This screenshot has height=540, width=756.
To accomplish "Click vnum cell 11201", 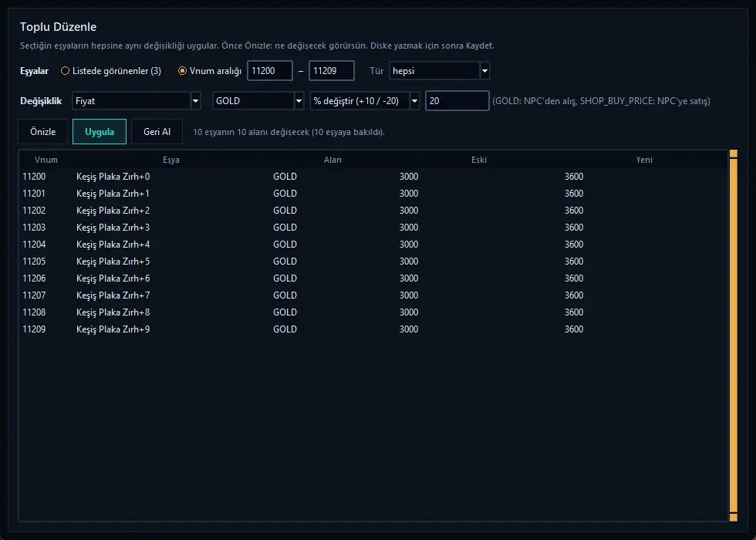I will (x=34, y=194).
